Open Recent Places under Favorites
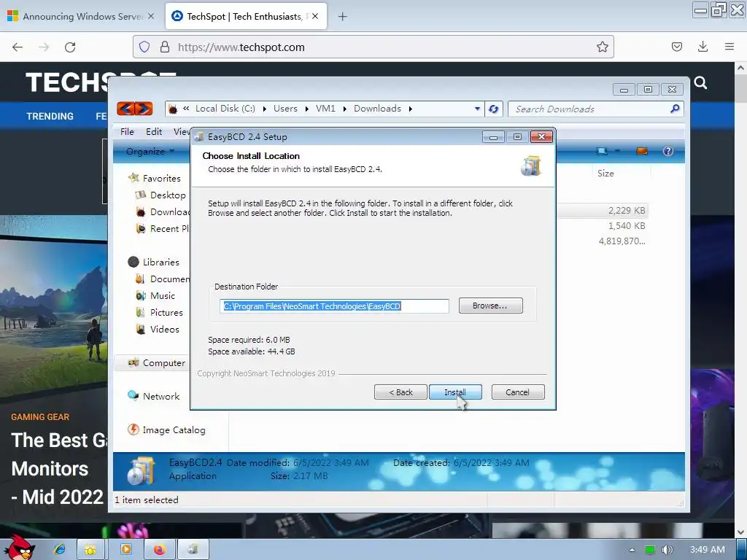The image size is (747, 560). point(163,228)
